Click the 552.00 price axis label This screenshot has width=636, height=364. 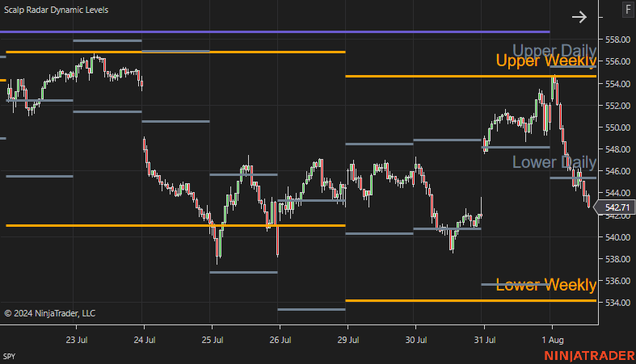point(617,105)
